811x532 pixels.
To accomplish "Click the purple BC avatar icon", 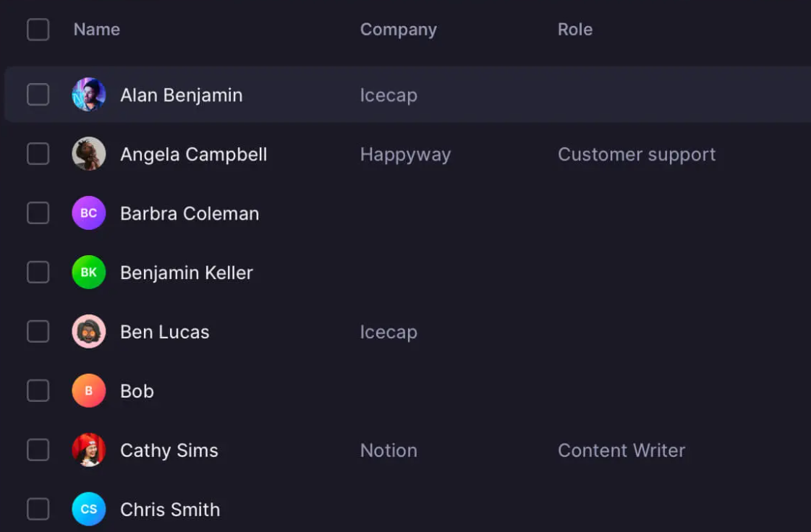I will coord(89,213).
